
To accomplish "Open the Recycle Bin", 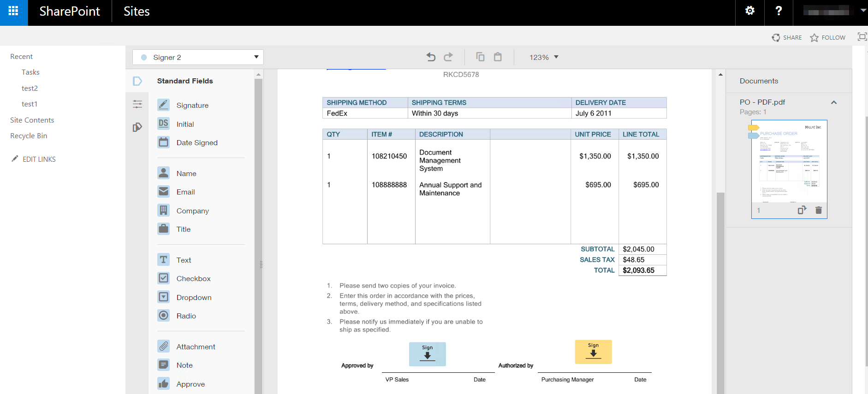I will (29, 135).
